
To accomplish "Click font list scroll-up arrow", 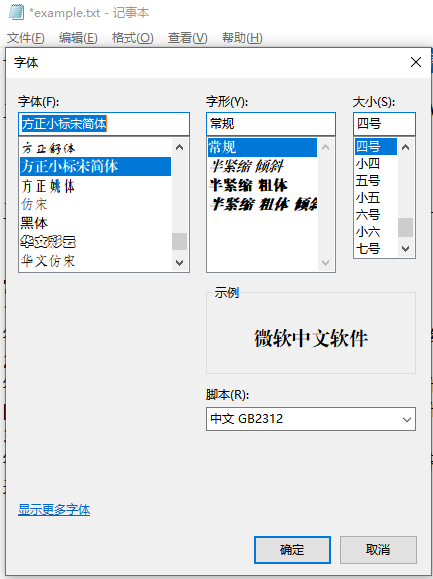I will (x=179, y=148).
